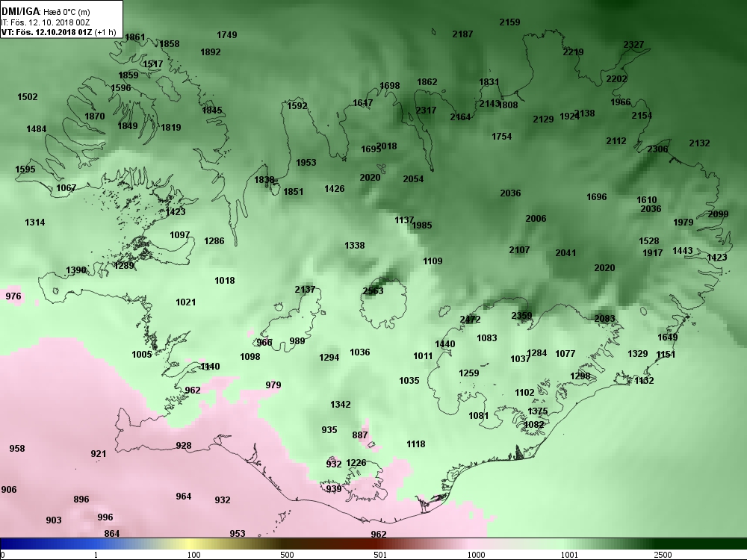The width and height of the screenshot is (747, 560).
Task: Click the map value 864
Action: 111,533
